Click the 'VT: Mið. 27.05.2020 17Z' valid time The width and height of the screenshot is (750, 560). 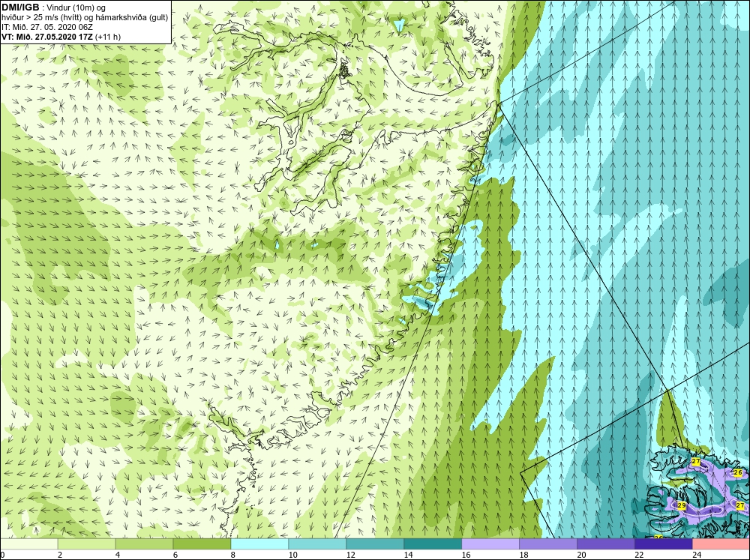[47, 36]
